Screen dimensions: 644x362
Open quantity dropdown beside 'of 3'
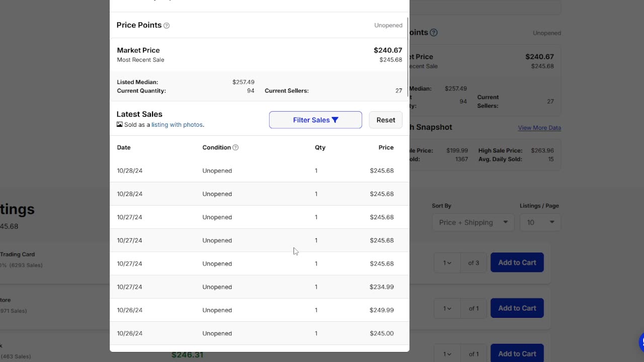point(447,262)
